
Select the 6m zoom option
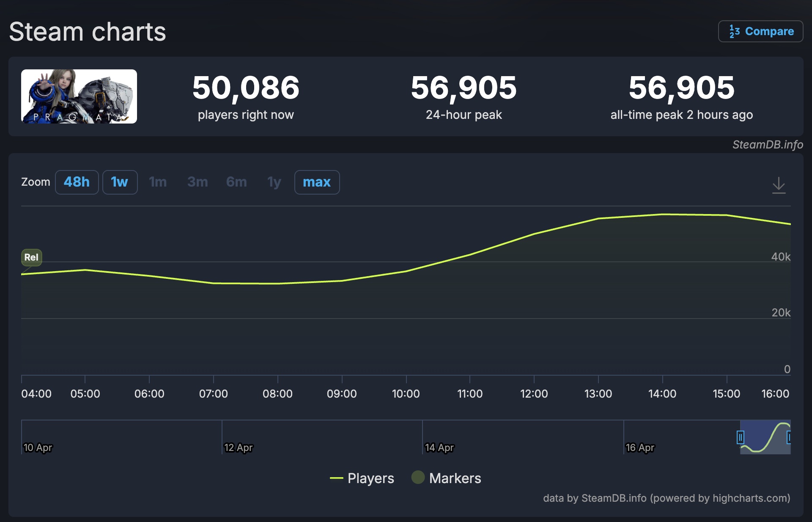click(x=236, y=182)
